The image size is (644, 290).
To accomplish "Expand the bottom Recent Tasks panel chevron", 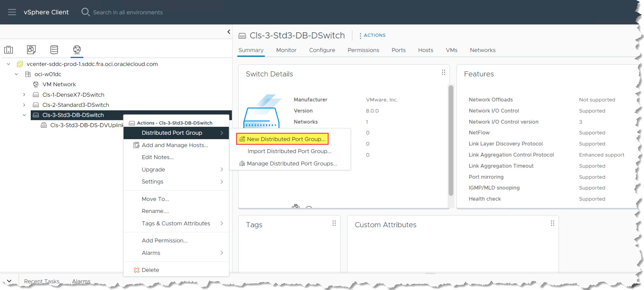I will 9,281.
